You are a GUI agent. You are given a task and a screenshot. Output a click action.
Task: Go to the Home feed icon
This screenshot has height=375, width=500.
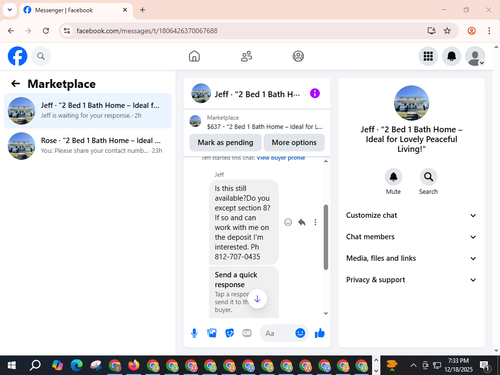pos(194,56)
